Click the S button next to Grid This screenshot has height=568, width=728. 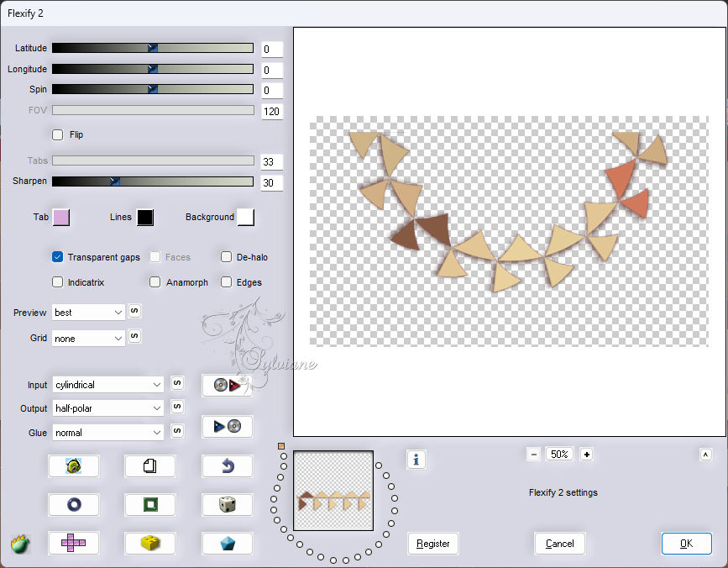[134, 336]
